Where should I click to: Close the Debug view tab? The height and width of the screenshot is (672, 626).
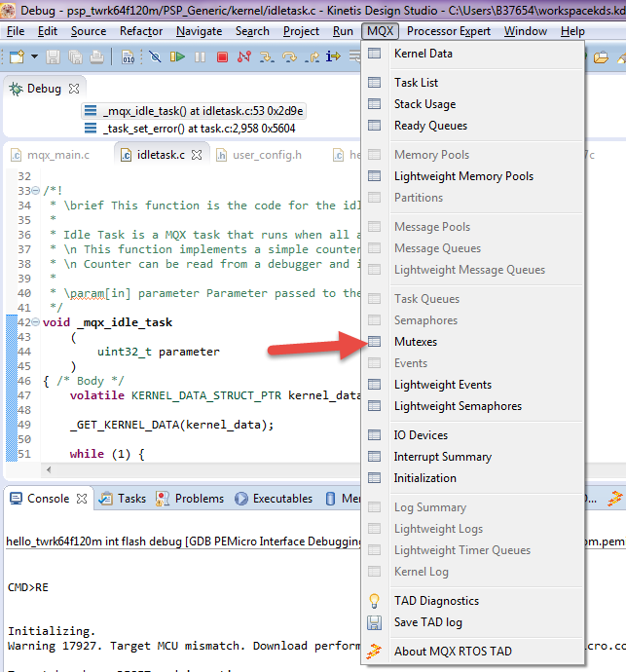[x=74, y=89]
